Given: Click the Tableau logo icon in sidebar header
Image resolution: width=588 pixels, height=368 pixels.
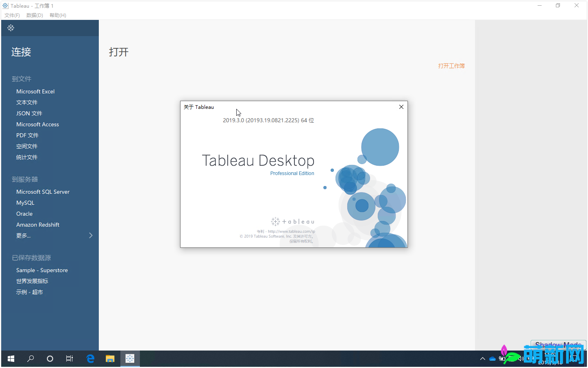Looking at the screenshot, I should 11,28.
